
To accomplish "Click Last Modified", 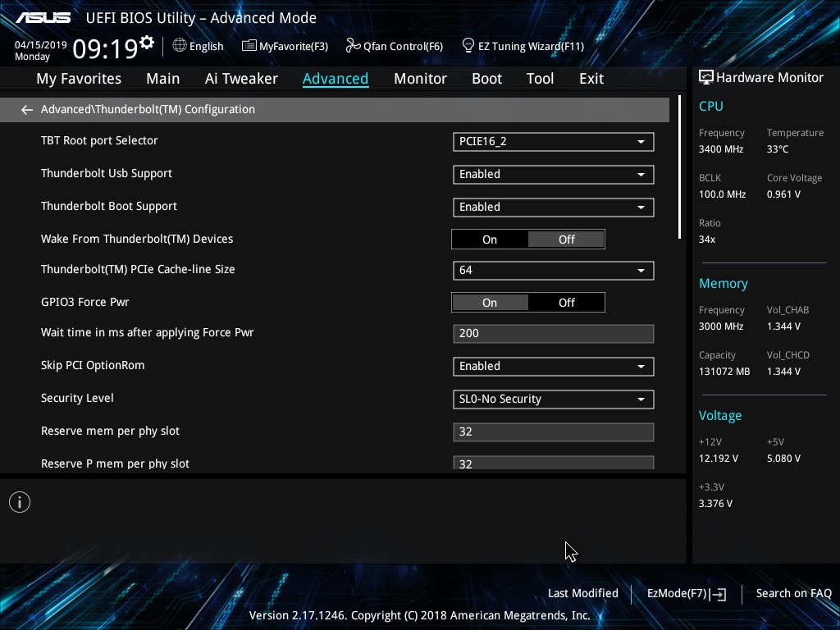I will [583, 594].
